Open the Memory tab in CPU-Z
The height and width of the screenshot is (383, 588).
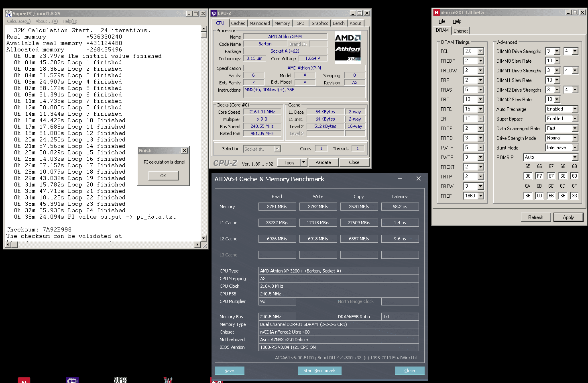click(x=282, y=23)
